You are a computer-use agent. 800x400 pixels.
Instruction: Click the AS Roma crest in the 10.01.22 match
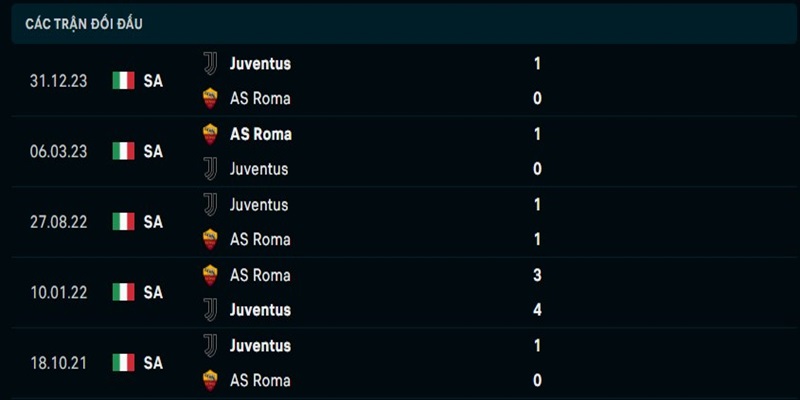click(210, 275)
